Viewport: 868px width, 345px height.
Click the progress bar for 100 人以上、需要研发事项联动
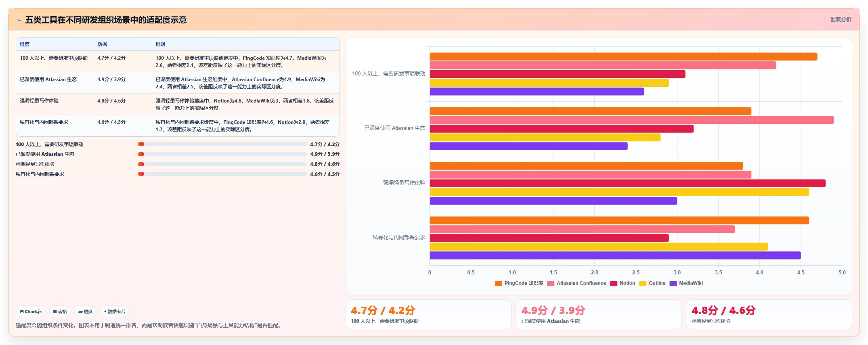point(222,144)
